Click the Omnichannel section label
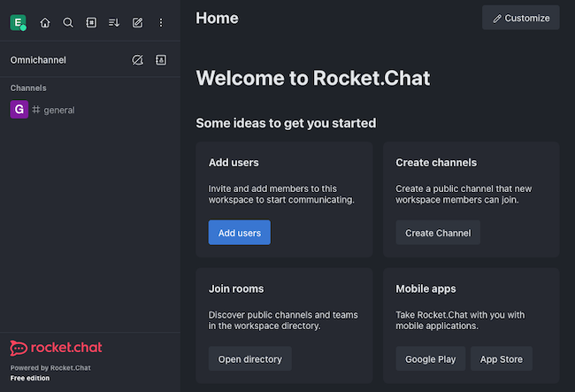The height and width of the screenshot is (392, 575). tap(38, 60)
